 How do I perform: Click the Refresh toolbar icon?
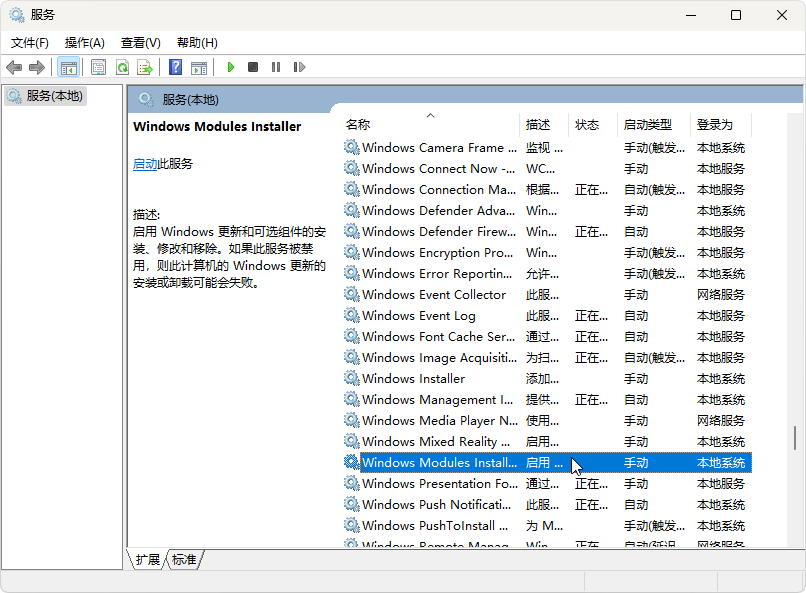coord(121,67)
